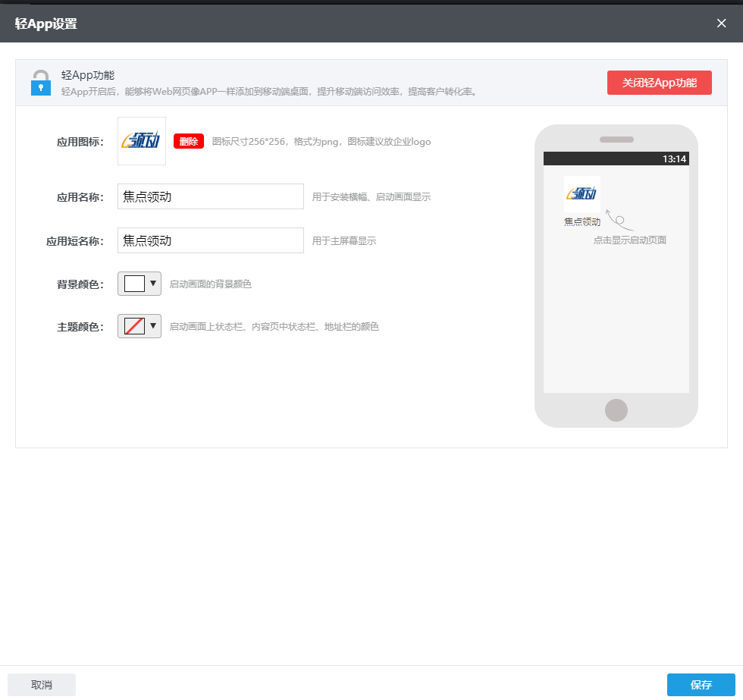
Task: Select the empty 主题颜色 swatch
Action: click(133, 325)
